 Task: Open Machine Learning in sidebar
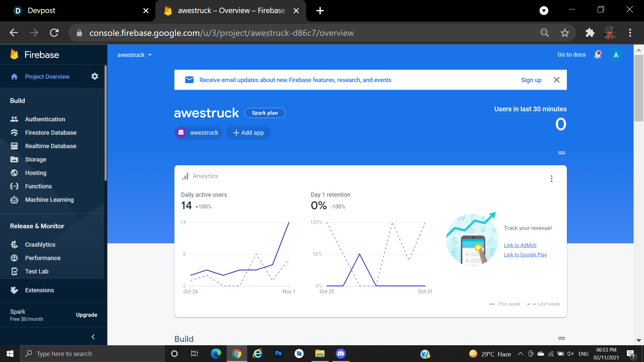(49, 200)
